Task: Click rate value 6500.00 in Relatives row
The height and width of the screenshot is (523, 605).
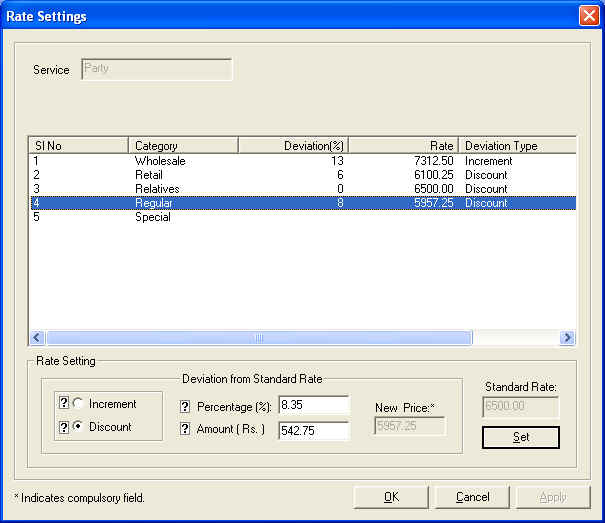Action: (x=434, y=189)
